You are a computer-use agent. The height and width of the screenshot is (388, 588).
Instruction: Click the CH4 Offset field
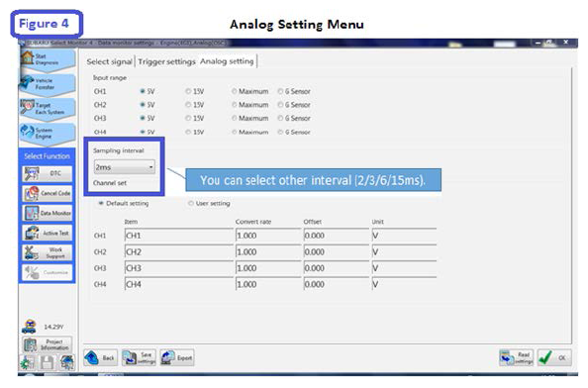[337, 284]
